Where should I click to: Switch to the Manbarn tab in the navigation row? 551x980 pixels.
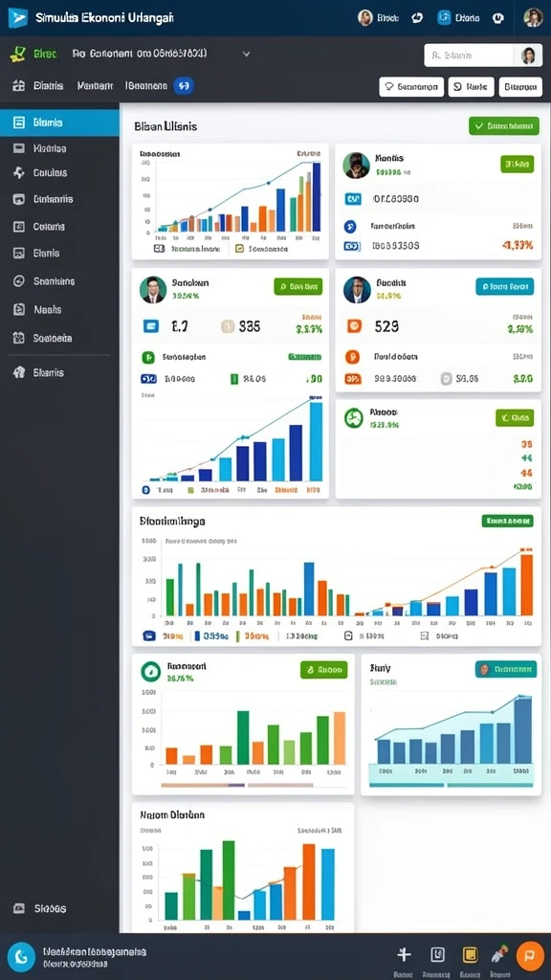(95, 85)
